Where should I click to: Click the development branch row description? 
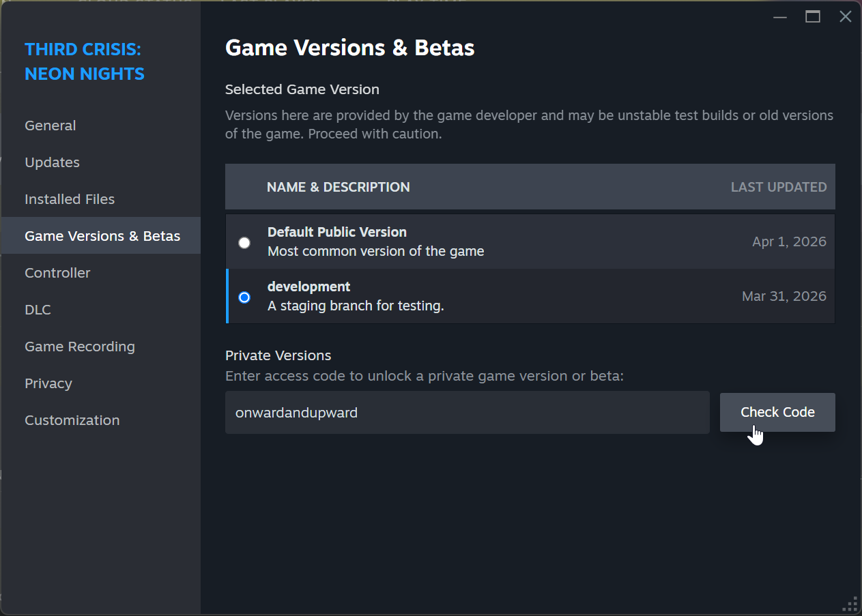[356, 306]
